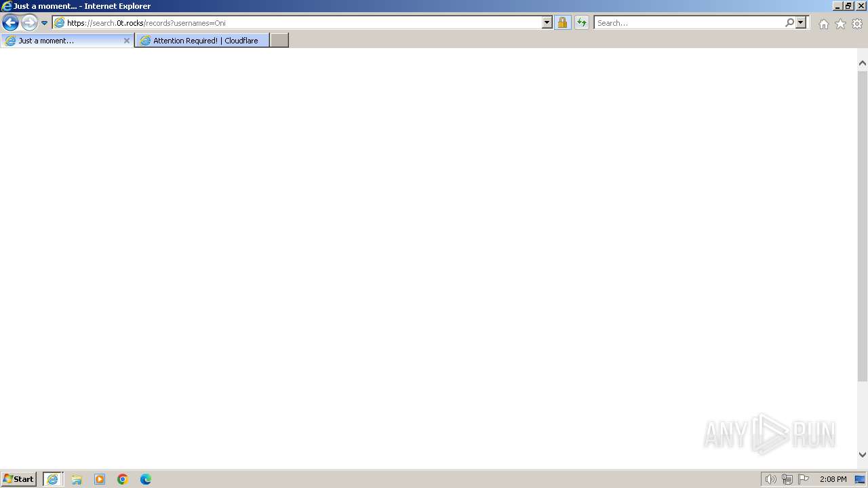Launch Microsoft Edge from the taskbar
This screenshot has width=868, height=488.
[x=146, y=479]
